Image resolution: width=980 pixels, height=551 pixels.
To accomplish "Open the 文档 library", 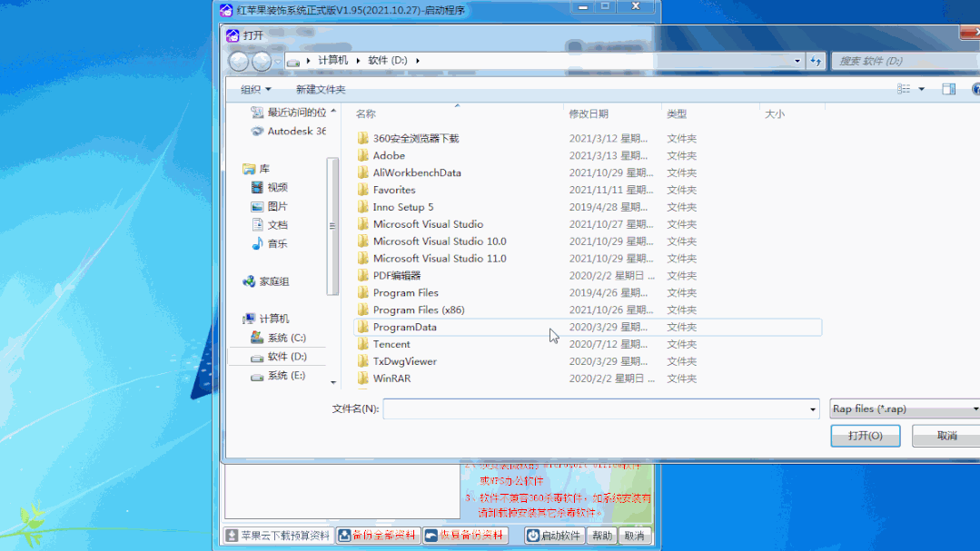I will (x=270, y=225).
